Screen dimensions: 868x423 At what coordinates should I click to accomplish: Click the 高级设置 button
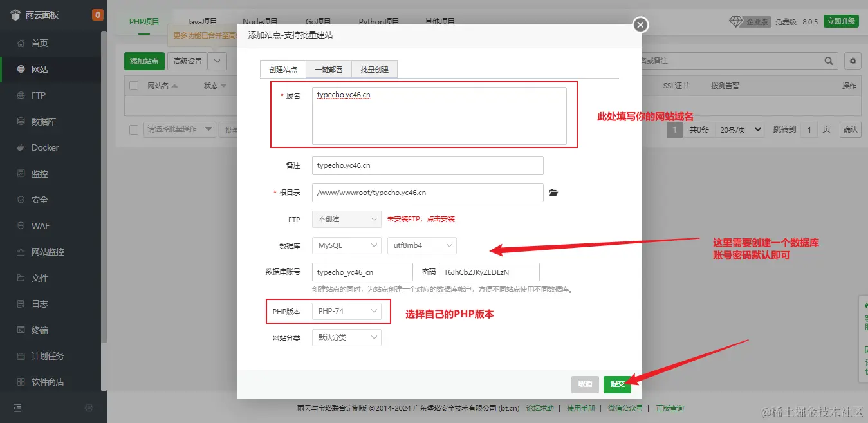click(x=188, y=61)
